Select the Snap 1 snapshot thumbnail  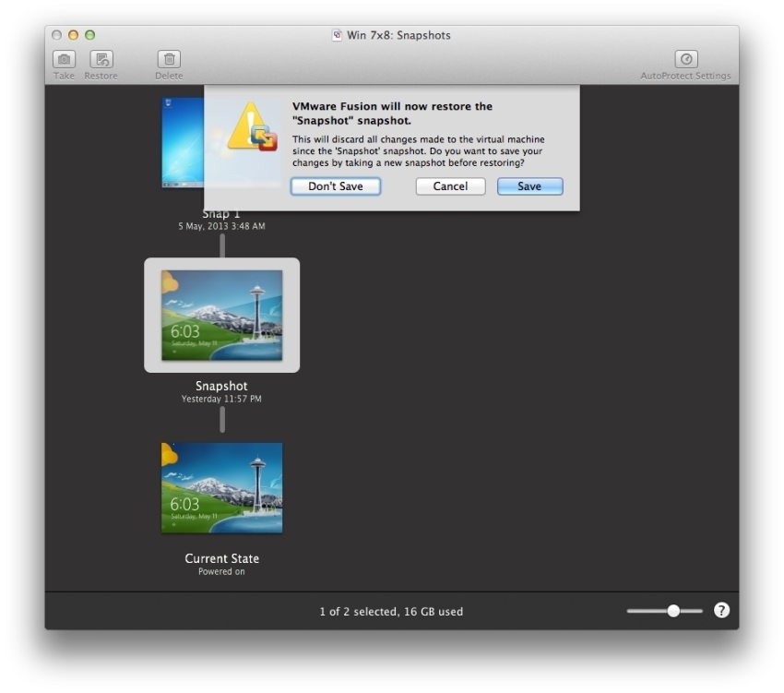[x=182, y=143]
